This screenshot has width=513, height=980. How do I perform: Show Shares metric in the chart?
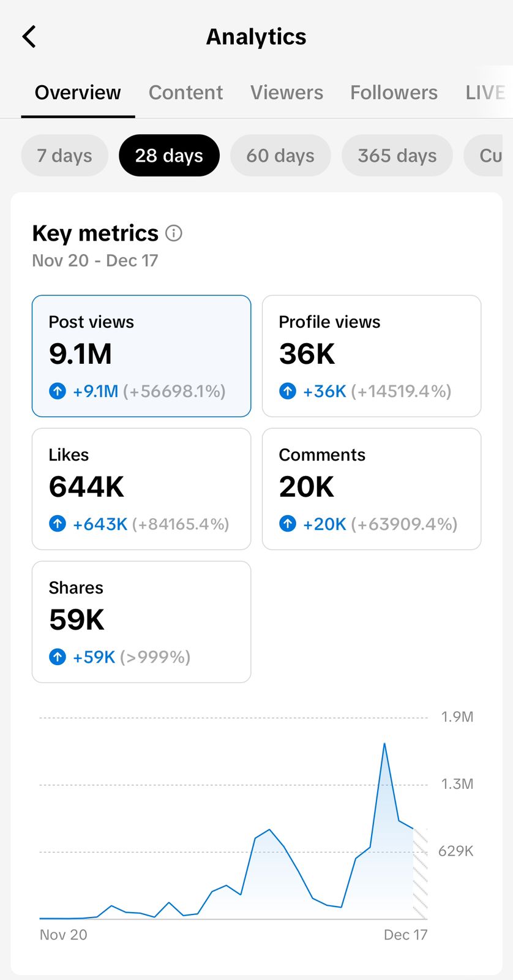click(x=141, y=622)
